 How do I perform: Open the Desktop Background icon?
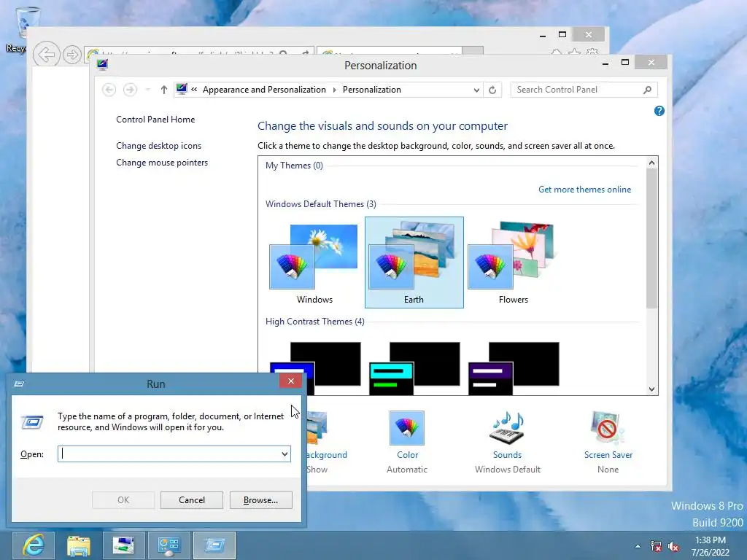[317, 428]
